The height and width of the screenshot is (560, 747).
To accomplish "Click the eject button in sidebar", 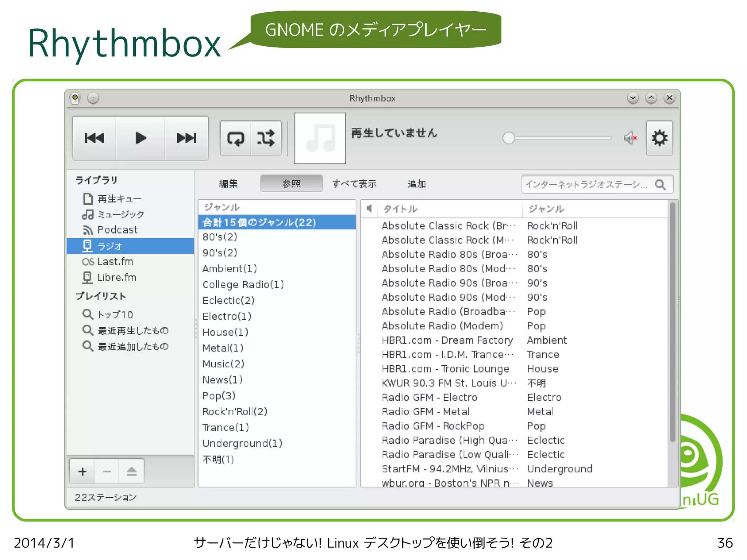I will tap(131, 471).
